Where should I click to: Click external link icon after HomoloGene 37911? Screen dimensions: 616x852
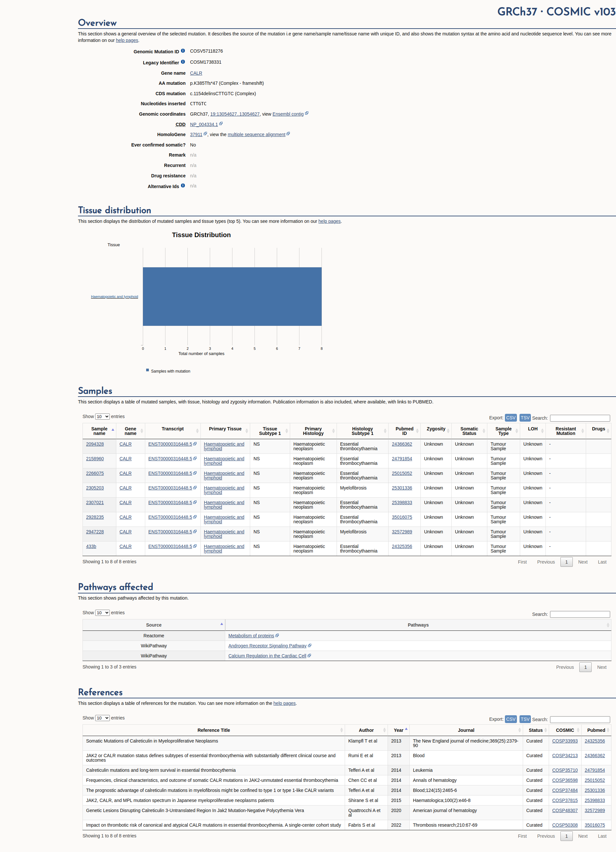pyautogui.click(x=206, y=134)
